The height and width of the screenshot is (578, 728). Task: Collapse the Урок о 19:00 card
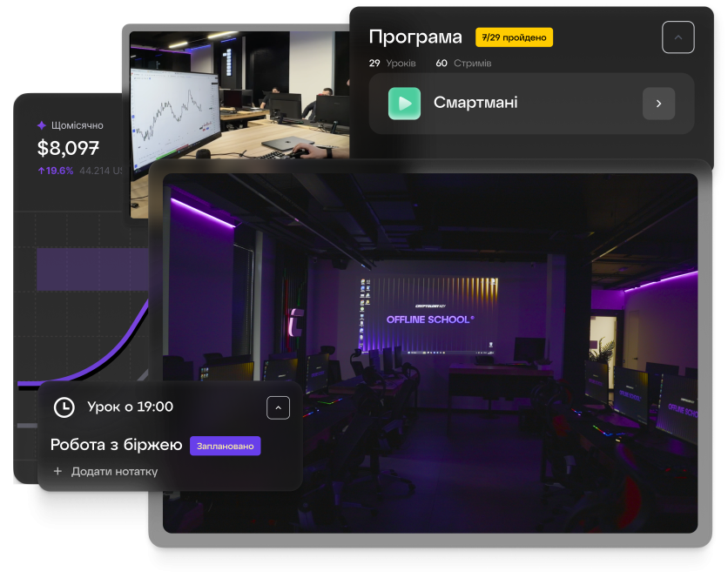(278, 407)
